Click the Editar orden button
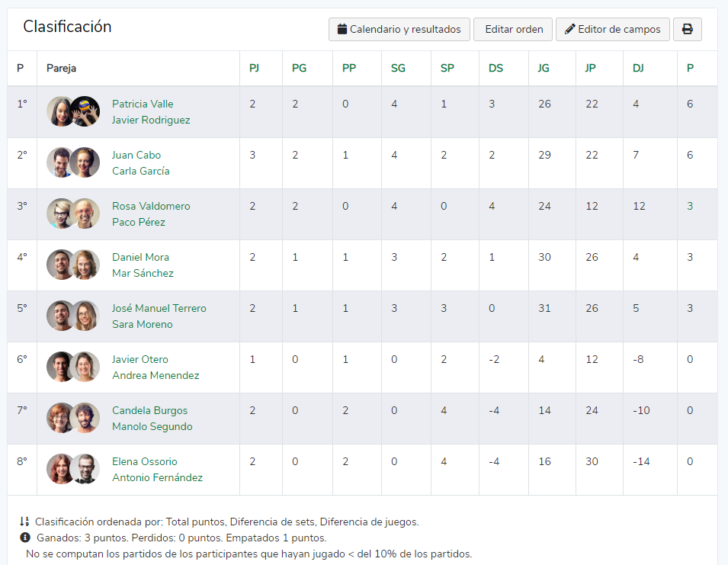Viewport: 728px width, 565px height. [513, 30]
